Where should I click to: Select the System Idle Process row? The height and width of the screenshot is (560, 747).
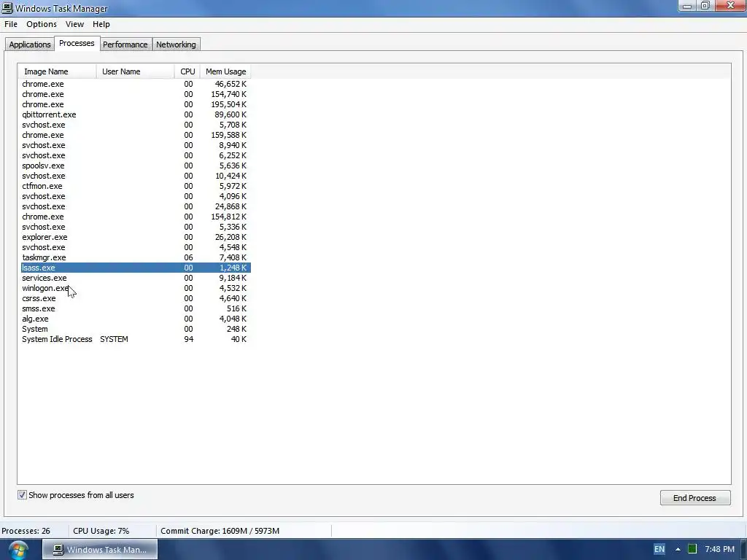click(x=136, y=340)
